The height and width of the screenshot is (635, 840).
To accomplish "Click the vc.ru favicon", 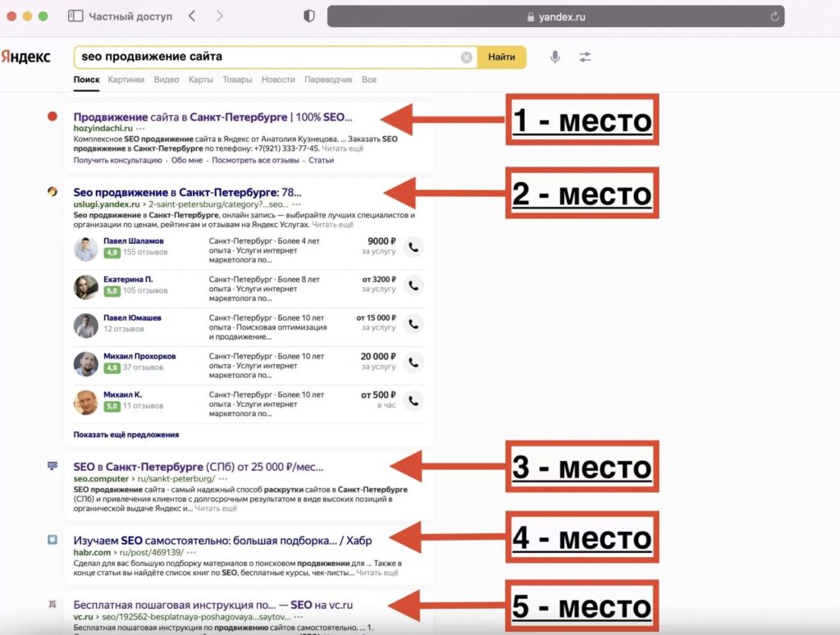I will [52, 604].
